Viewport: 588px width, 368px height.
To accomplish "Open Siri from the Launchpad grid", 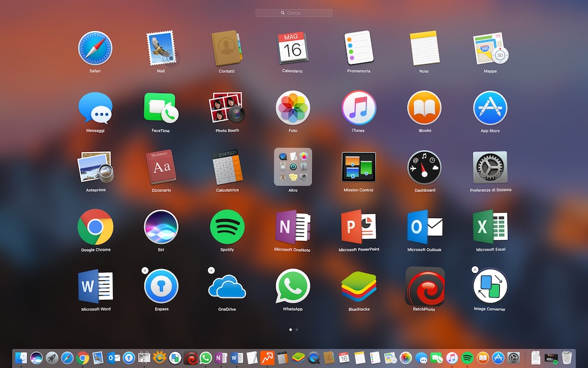I will (x=161, y=227).
